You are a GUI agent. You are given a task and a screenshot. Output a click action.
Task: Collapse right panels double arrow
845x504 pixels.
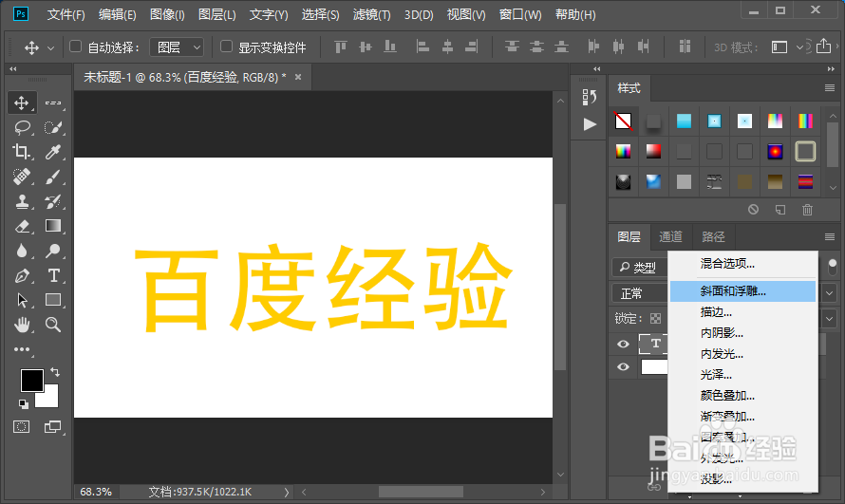click(831, 69)
